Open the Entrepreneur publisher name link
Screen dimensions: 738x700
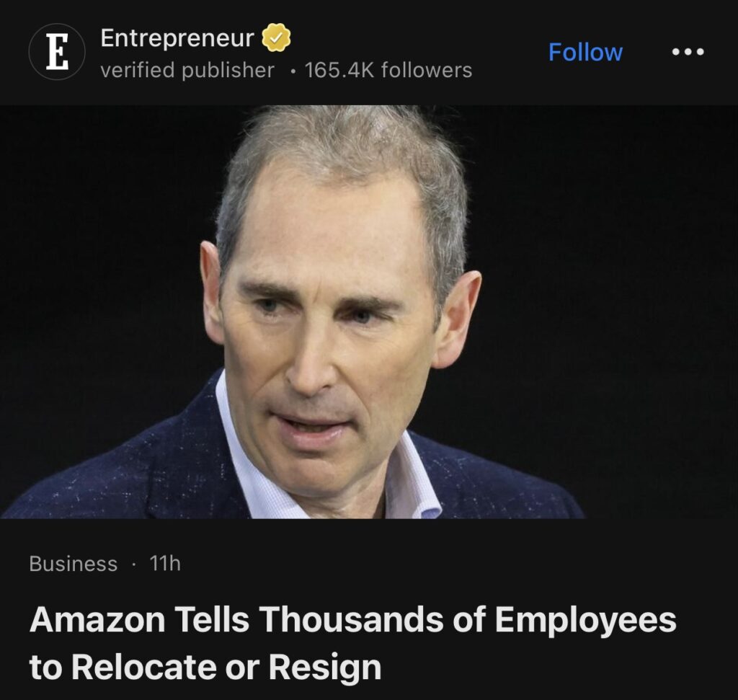[177, 37]
